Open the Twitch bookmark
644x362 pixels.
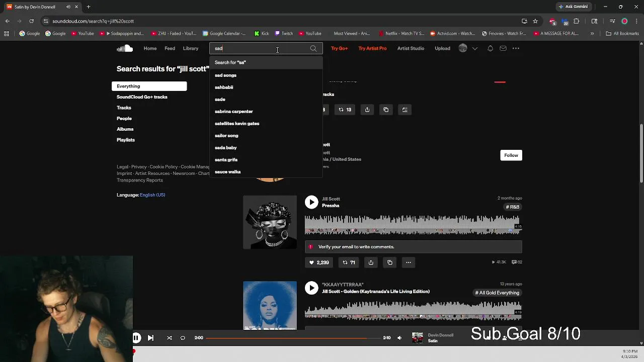coord(283,34)
